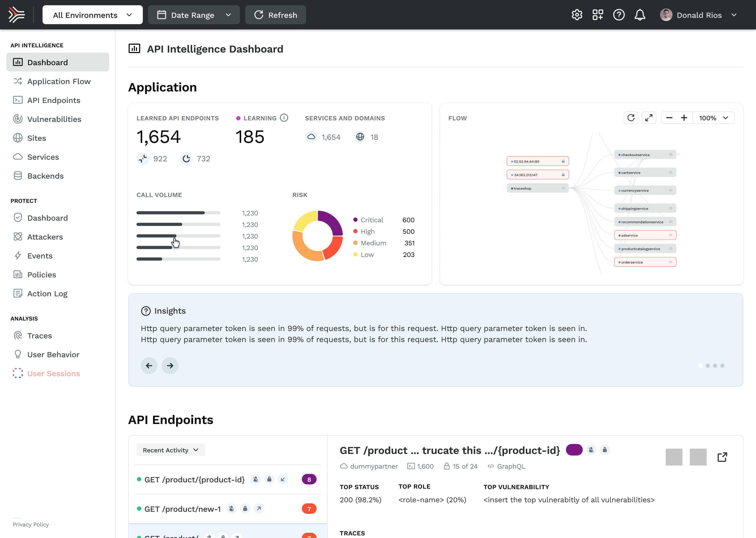Navigate to Vulnerabilities in sidebar
756x538 pixels.
pyautogui.click(x=54, y=119)
